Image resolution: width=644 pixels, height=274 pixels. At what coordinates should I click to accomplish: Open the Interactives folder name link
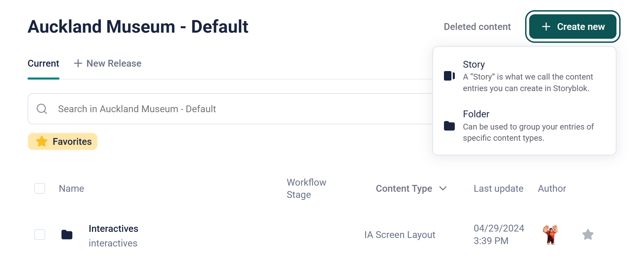click(x=113, y=229)
